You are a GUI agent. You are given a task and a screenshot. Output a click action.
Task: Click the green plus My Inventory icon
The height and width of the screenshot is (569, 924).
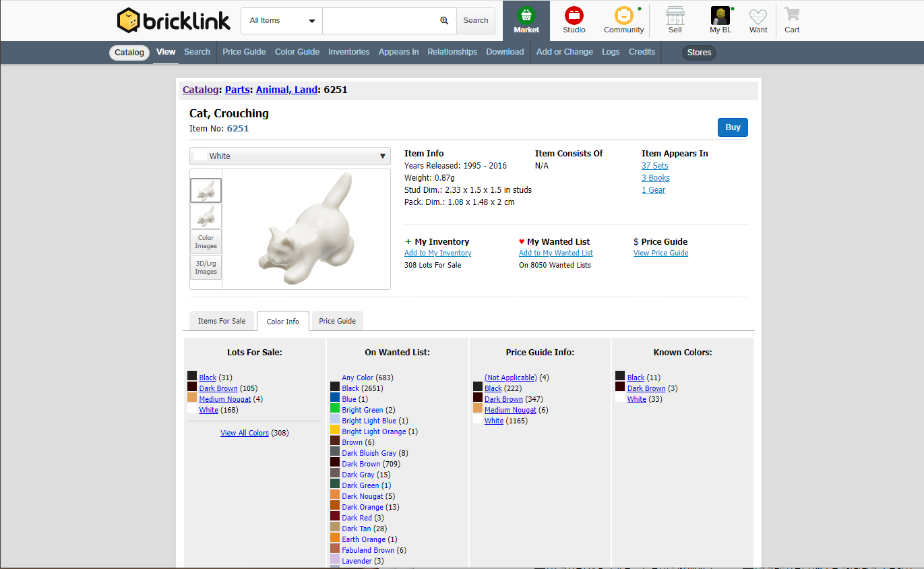coord(408,241)
